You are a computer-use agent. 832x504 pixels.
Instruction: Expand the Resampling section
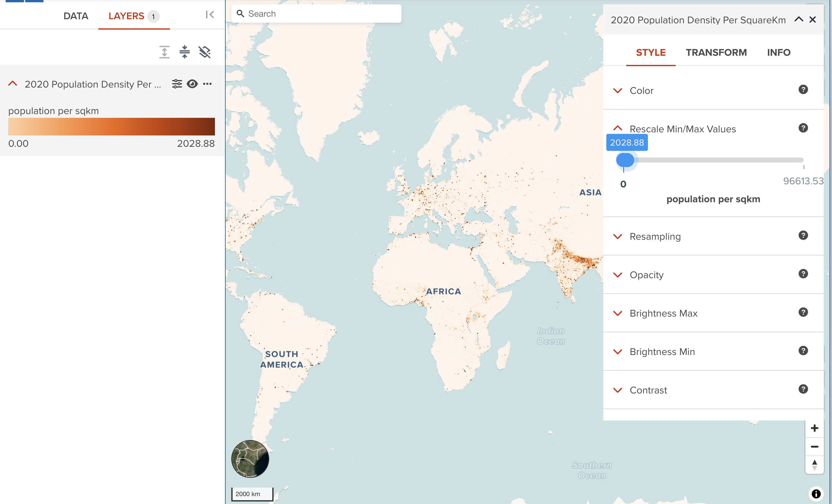(618, 236)
